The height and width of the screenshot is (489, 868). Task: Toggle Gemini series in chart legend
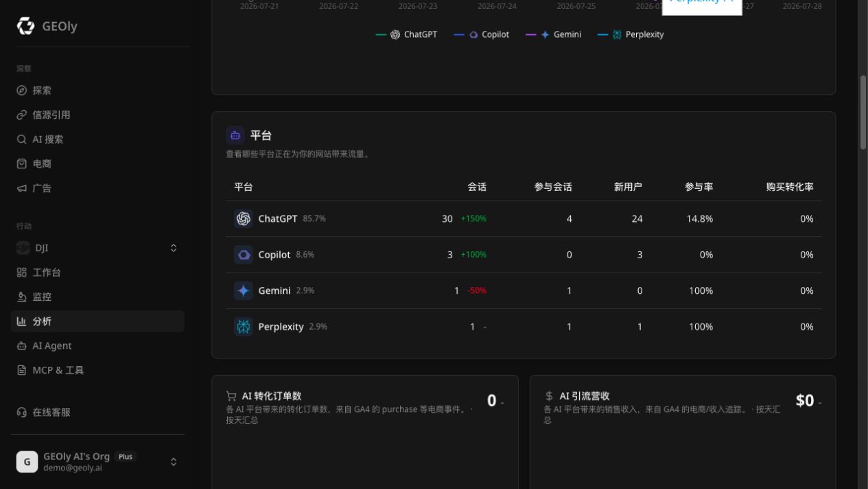coord(553,34)
